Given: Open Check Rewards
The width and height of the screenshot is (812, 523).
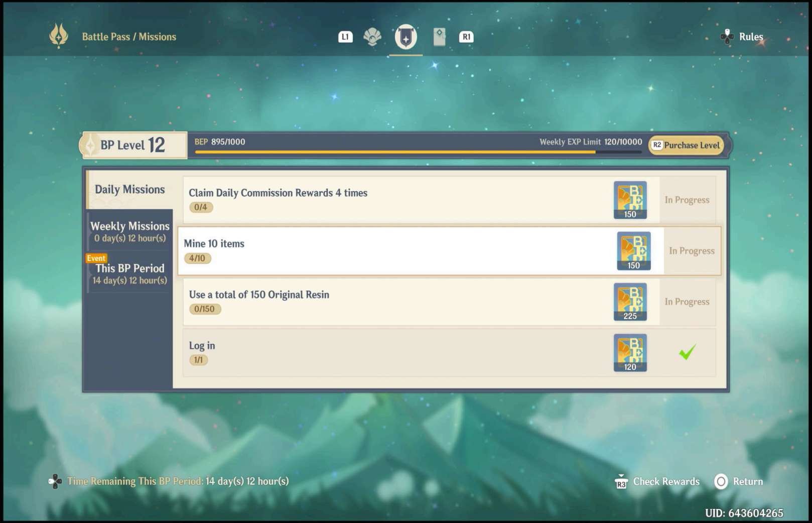Looking at the screenshot, I should pos(666,482).
